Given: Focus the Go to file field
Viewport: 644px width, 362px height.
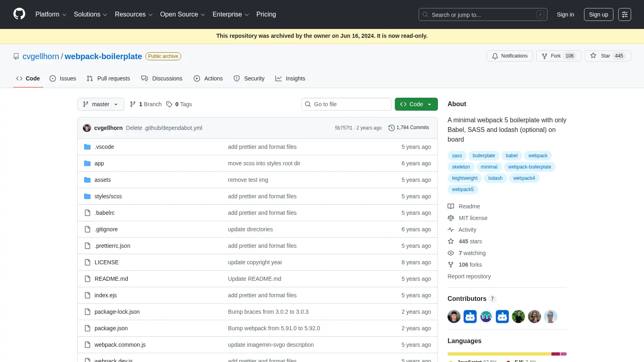Looking at the screenshot, I should pos(346,104).
